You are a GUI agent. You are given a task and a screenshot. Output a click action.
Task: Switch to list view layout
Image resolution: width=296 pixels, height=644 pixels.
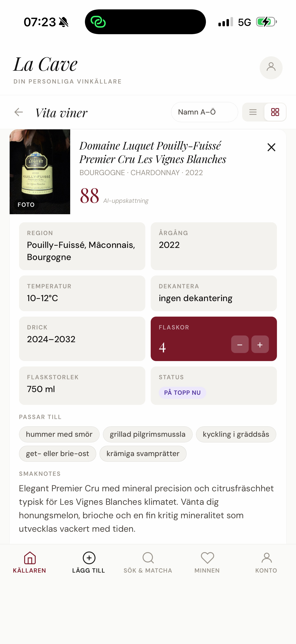(253, 112)
